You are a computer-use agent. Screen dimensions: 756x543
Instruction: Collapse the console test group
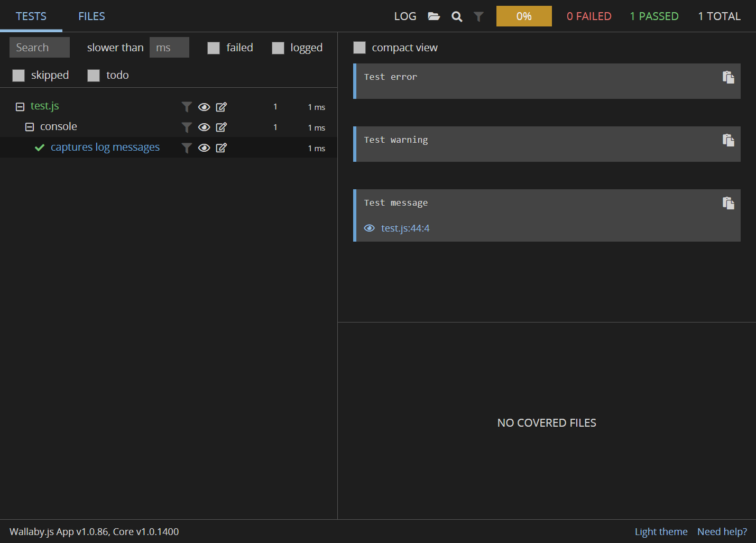click(x=30, y=126)
